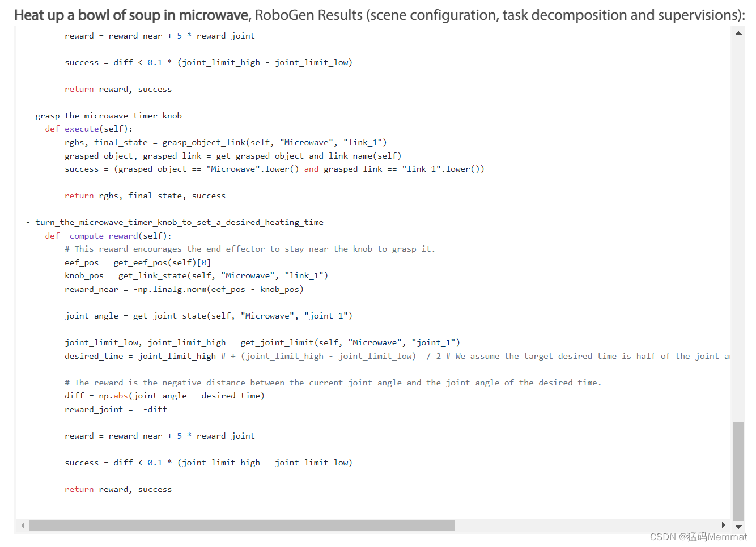Click the "return rgbs, final_state, success" line
The width and height of the screenshot is (756, 547).
point(145,196)
